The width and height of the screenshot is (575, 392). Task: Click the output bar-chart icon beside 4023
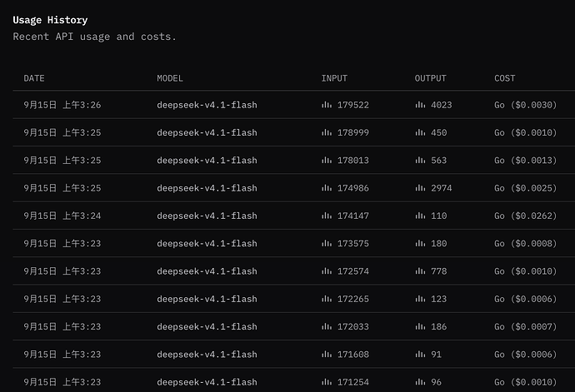(420, 105)
